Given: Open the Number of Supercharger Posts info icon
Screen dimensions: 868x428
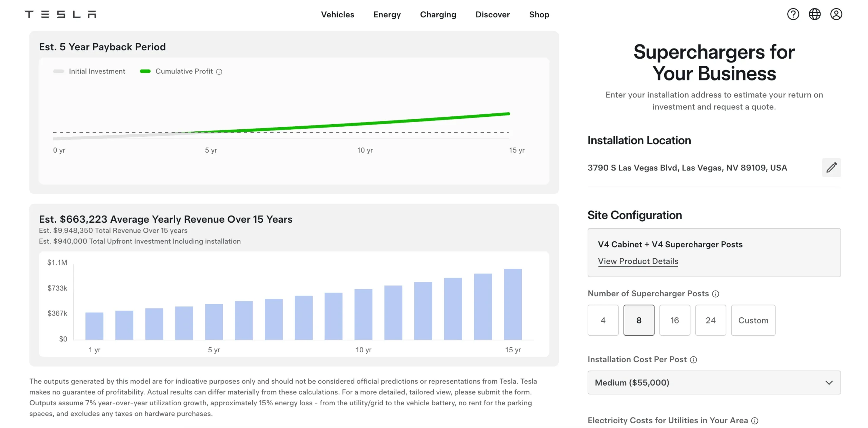Looking at the screenshot, I should click(715, 294).
